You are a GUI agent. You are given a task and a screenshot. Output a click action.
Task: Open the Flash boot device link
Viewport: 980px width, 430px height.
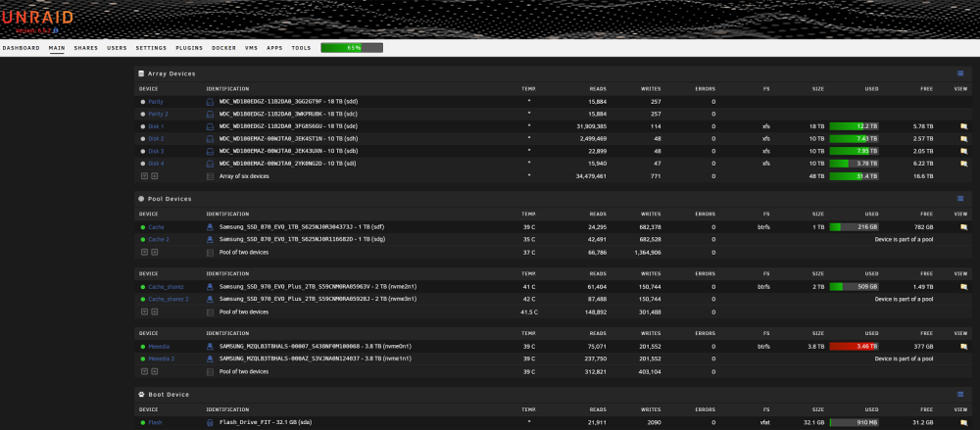(155, 422)
